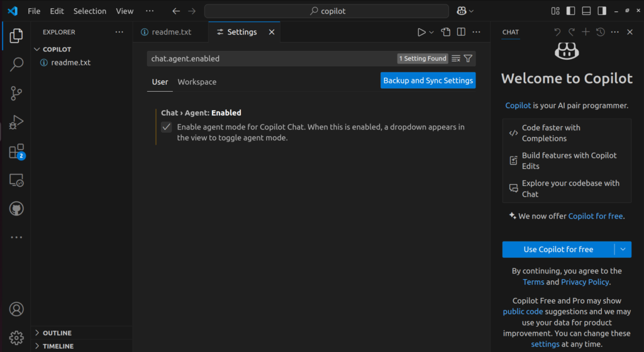Viewport: 644px width, 352px height.
Task: Show additional views ellipsis in activity bar
Action: (16, 238)
